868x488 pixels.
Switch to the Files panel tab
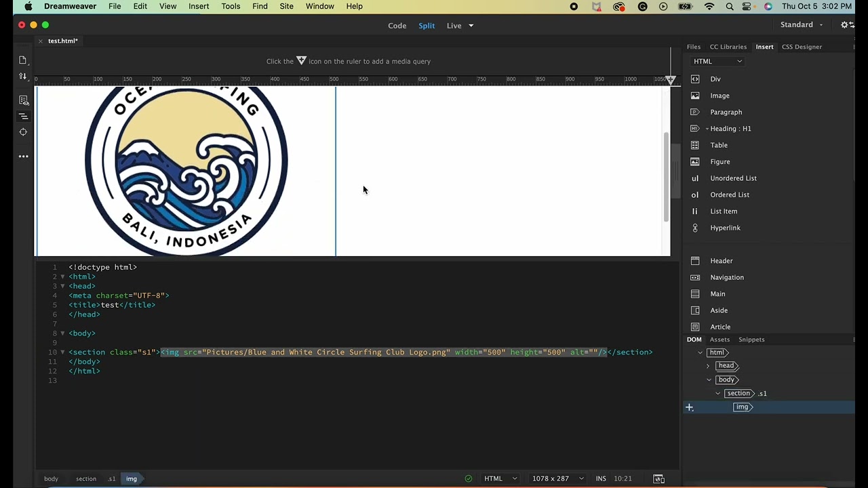point(694,47)
